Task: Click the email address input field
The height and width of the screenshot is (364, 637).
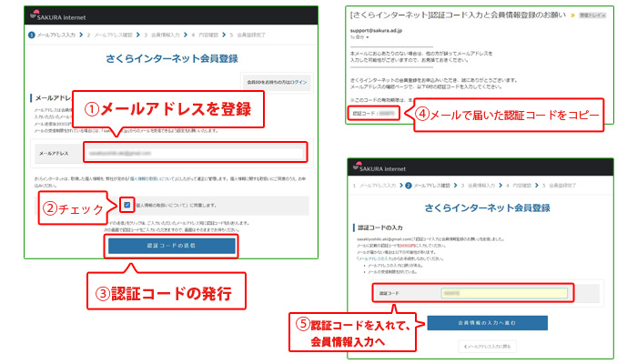Action: 196,153
